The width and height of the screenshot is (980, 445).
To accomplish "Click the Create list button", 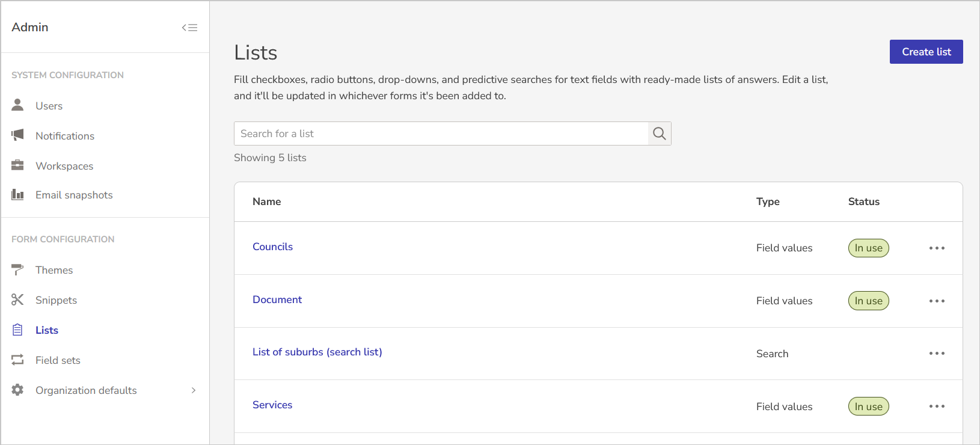I will 926,52.
